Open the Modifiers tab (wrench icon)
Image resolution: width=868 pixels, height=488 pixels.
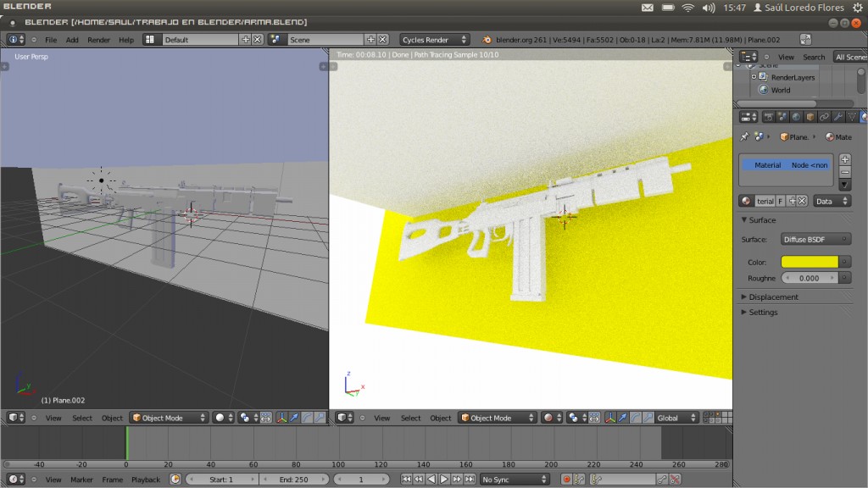(837, 116)
